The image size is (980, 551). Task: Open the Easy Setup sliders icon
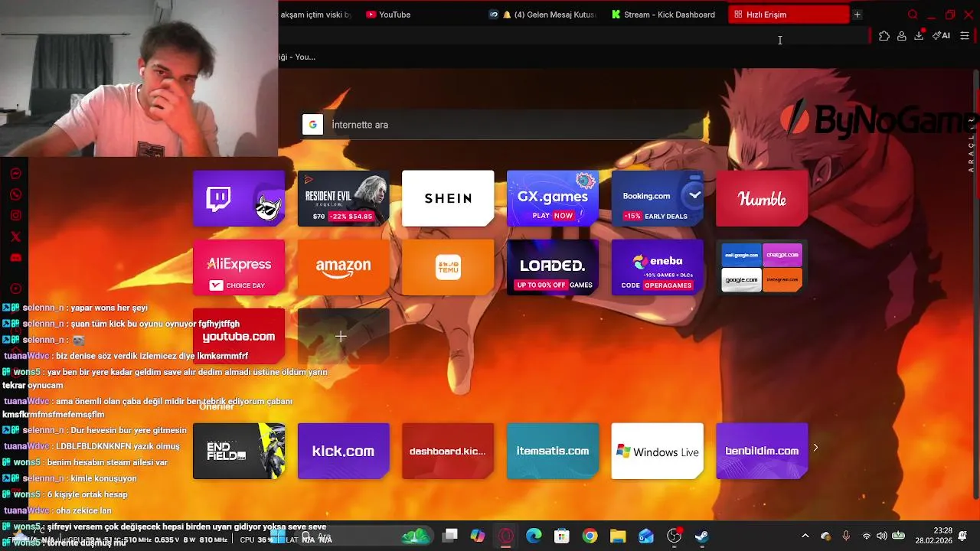click(x=965, y=36)
